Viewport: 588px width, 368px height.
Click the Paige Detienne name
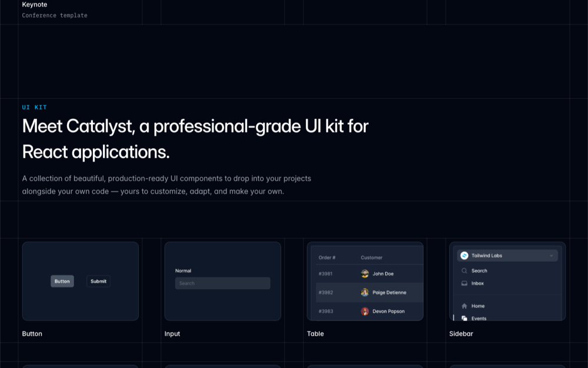point(389,293)
